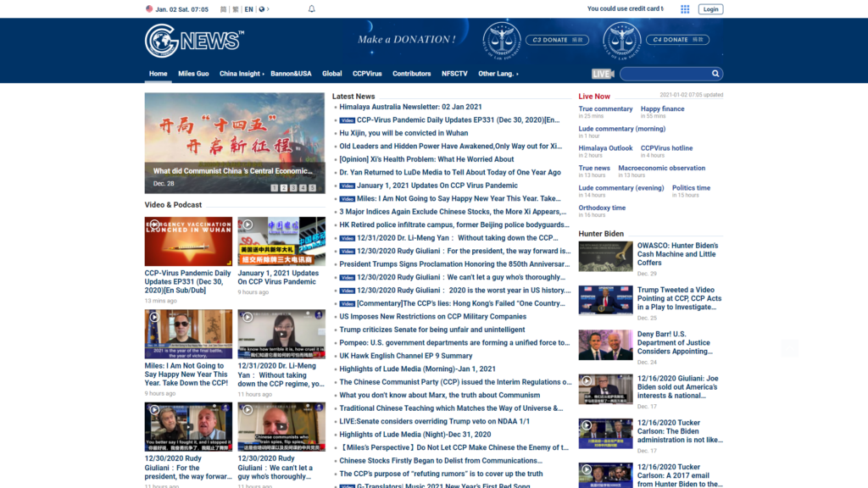Open OWASCO Hunter Biden thumbnail

(x=605, y=256)
